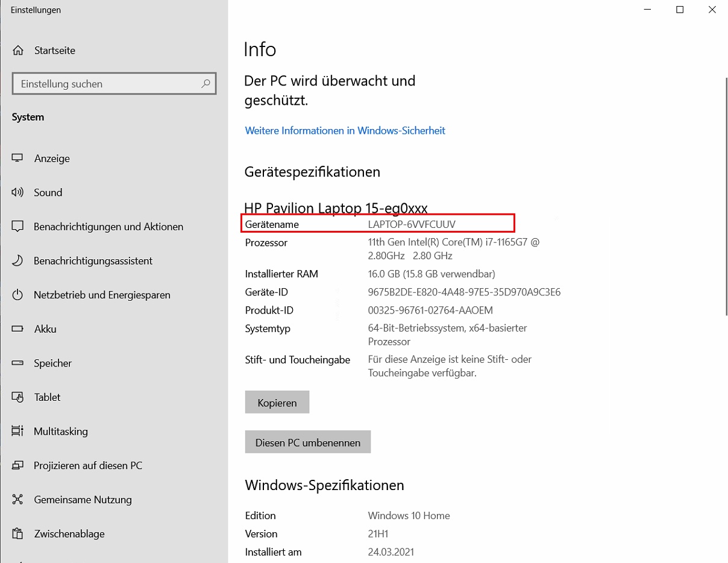Click the vertical scrollbar on the right
The image size is (728, 563).
pyautogui.click(x=725, y=196)
